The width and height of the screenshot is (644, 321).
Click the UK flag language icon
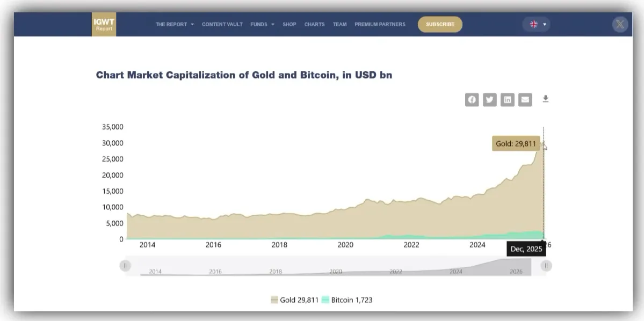534,24
